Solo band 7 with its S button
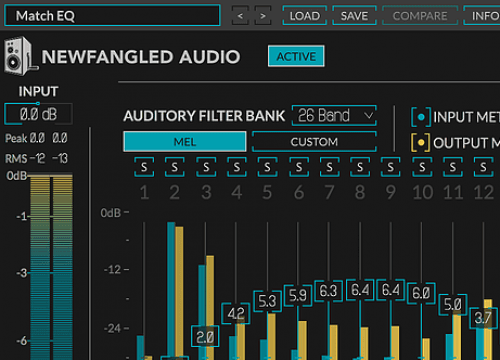This screenshot has width=500, height=360. tap(329, 167)
